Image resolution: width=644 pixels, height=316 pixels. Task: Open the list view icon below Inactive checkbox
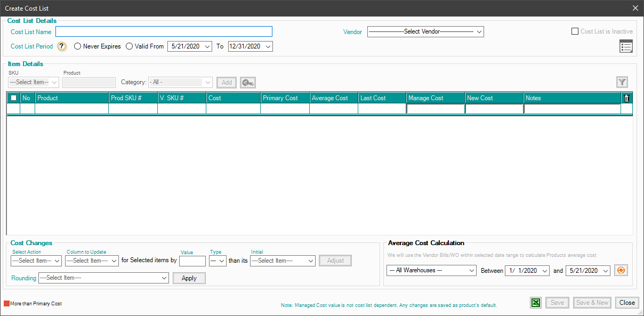(626, 46)
